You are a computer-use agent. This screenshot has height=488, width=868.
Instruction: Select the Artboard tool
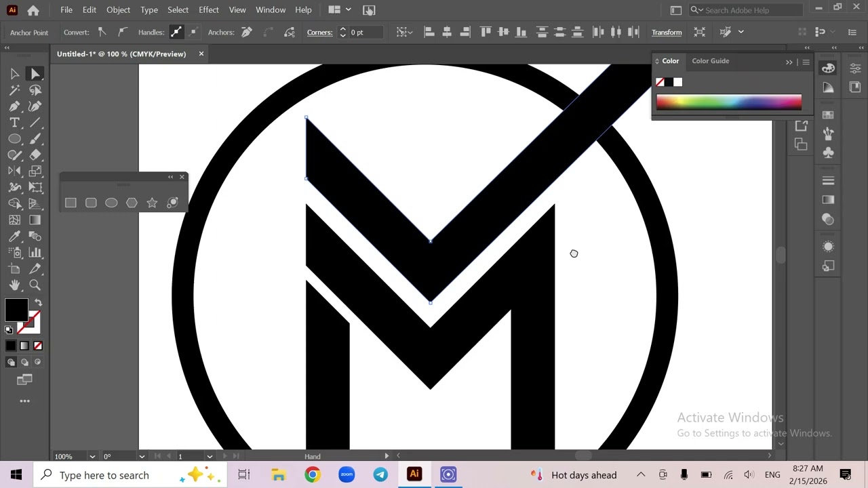[x=15, y=269]
